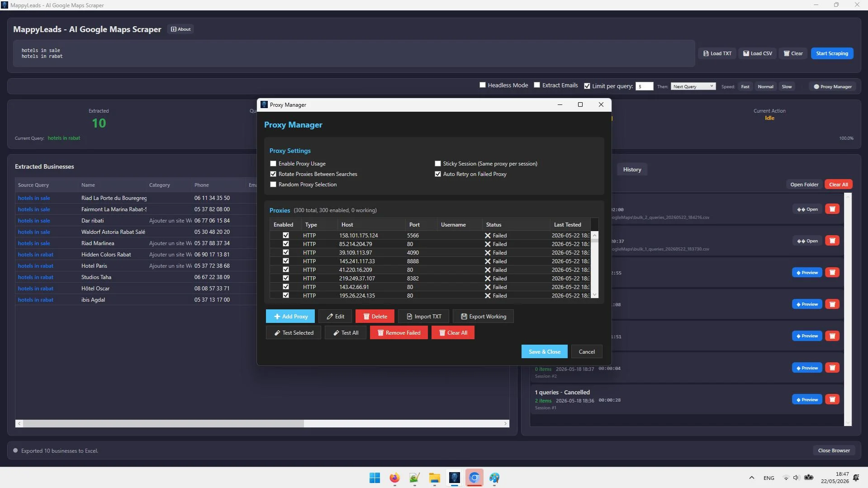Select the History tab
This screenshot has width=868, height=488.
[x=632, y=170]
